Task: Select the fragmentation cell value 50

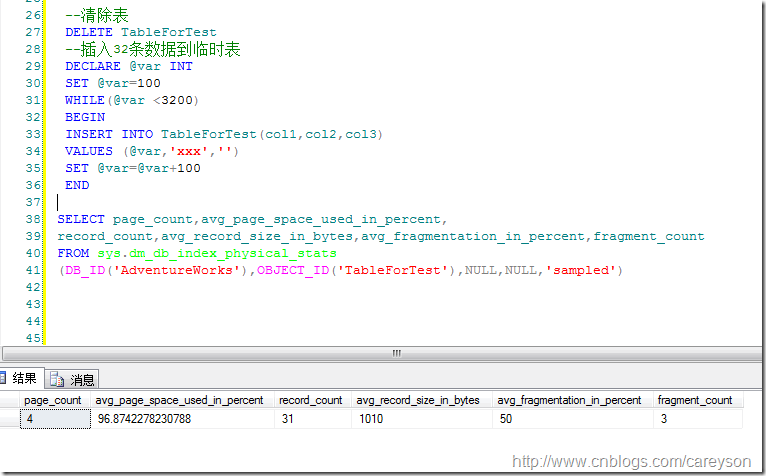Action: pyautogui.click(x=573, y=419)
